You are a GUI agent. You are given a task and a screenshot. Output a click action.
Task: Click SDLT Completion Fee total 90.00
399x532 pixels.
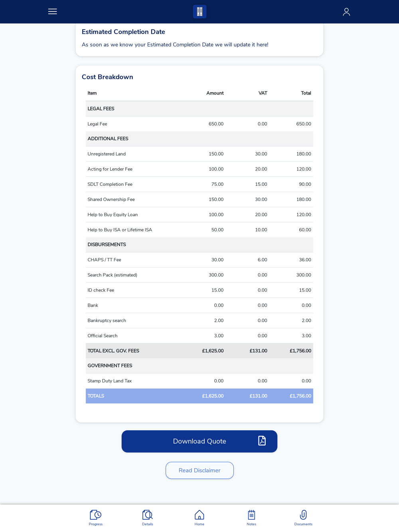(305, 184)
